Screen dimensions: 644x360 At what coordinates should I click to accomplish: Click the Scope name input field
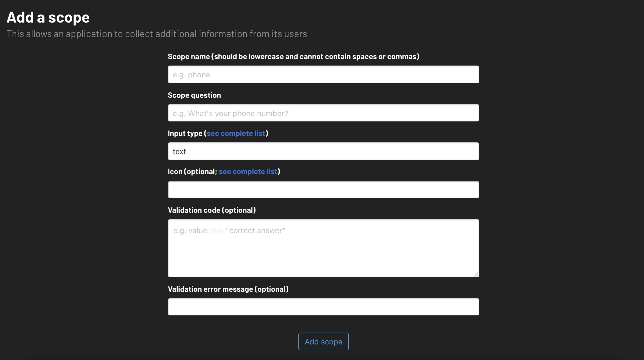point(323,74)
